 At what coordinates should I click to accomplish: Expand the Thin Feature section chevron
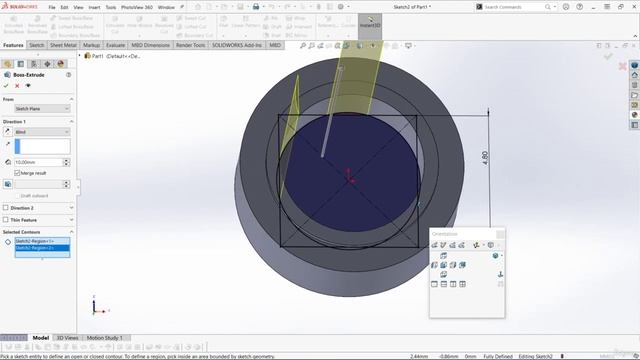pyautogui.click(x=71, y=220)
